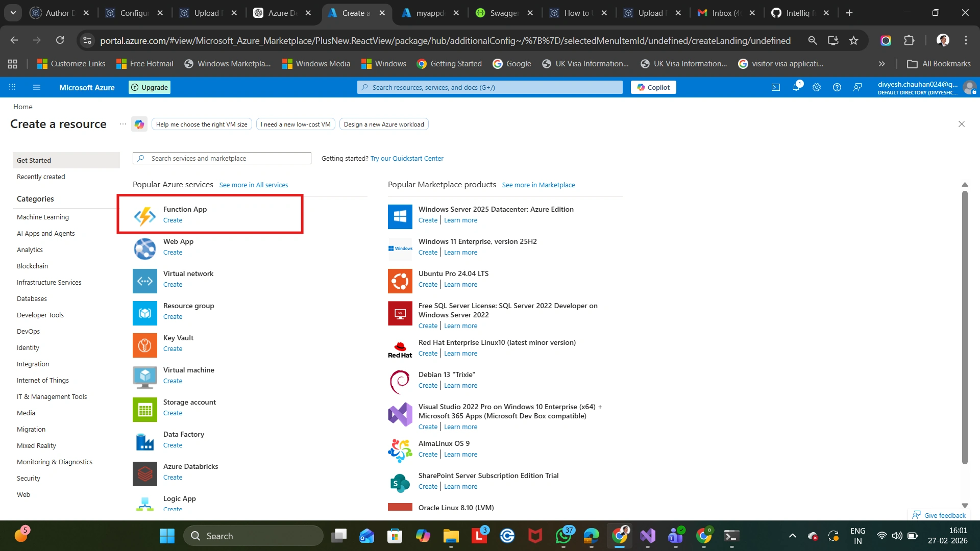Screen dimensions: 980x551
Task: Click the Copilot sparkle icon beside the title
Action: click(x=139, y=124)
